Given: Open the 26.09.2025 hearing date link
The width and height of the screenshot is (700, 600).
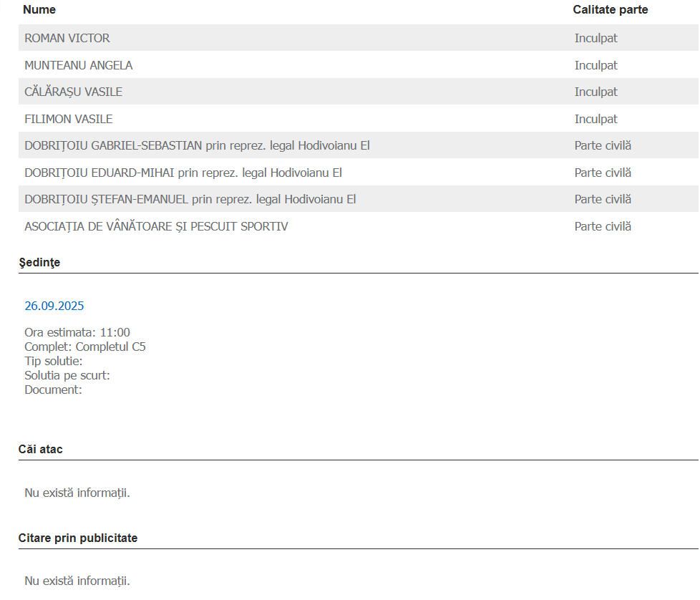Looking at the screenshot, I should (x=54, y=306).
